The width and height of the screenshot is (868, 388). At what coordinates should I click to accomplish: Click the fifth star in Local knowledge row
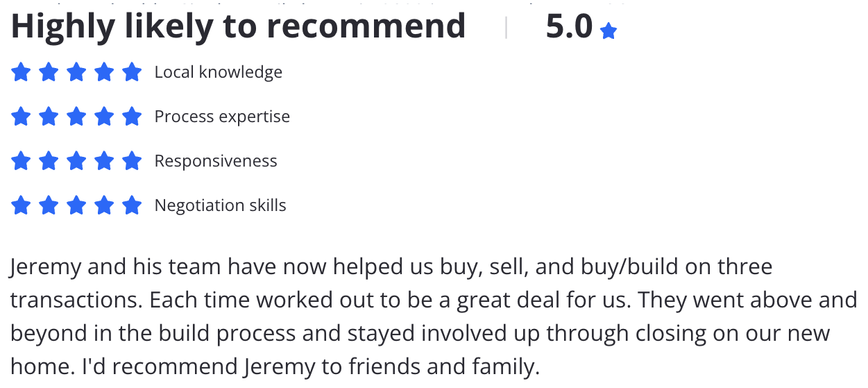(x=132, y=72)
